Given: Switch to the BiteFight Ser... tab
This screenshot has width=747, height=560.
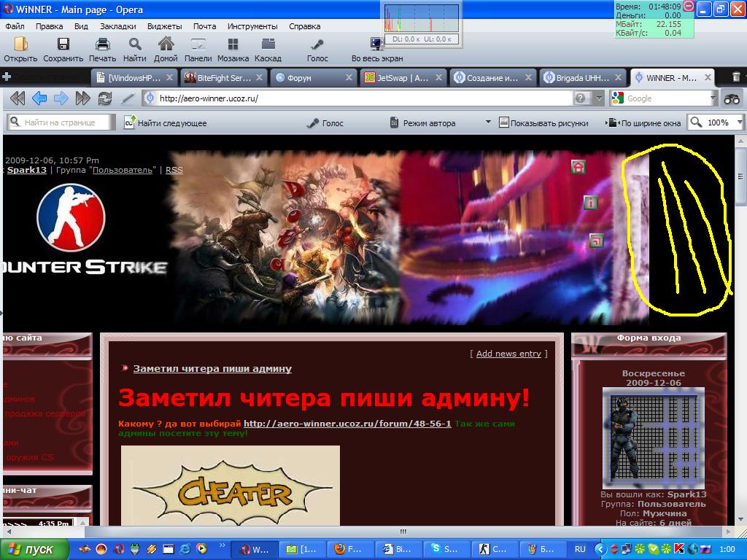Looking at the screenshot, I should [223, 77].
